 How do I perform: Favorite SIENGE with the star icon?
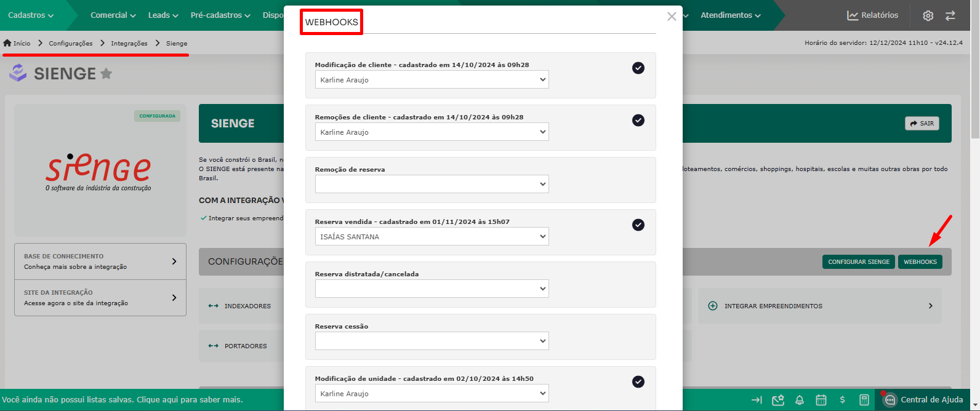[106, 74]
